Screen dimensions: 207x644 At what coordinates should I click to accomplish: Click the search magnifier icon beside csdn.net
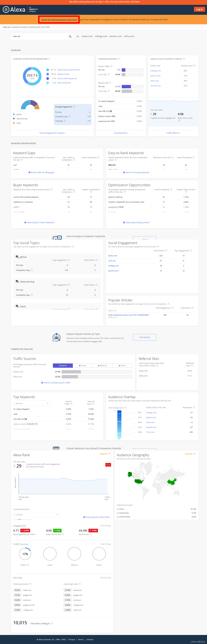[x=70, y=36]
